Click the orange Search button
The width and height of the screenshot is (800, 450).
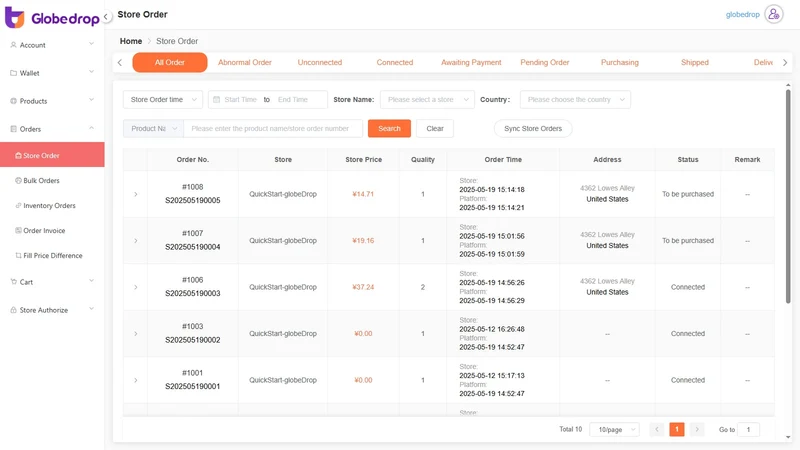click(389, 129)
